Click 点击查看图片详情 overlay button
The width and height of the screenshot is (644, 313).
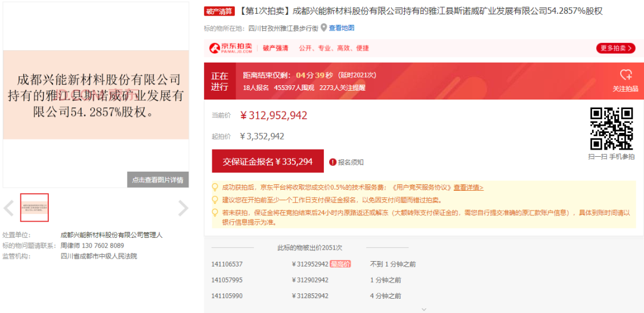click(157, 179)
